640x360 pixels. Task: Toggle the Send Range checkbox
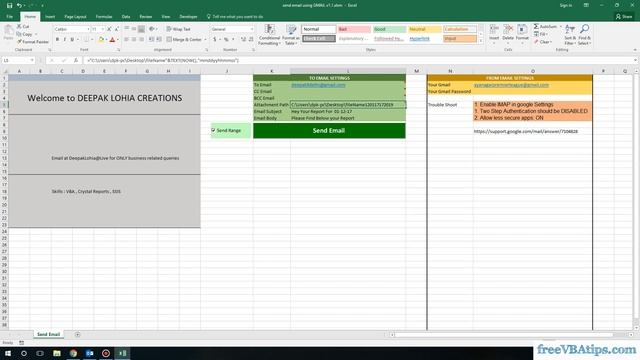[x=213, y=130]
